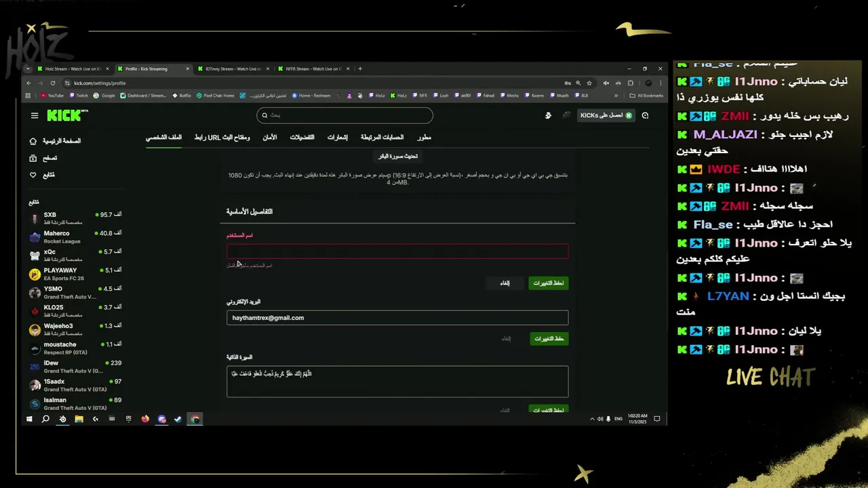Screen dimensions: 868x488
Task: Switch to the NFFR Stream browser tab
Action: click(313, 68)
